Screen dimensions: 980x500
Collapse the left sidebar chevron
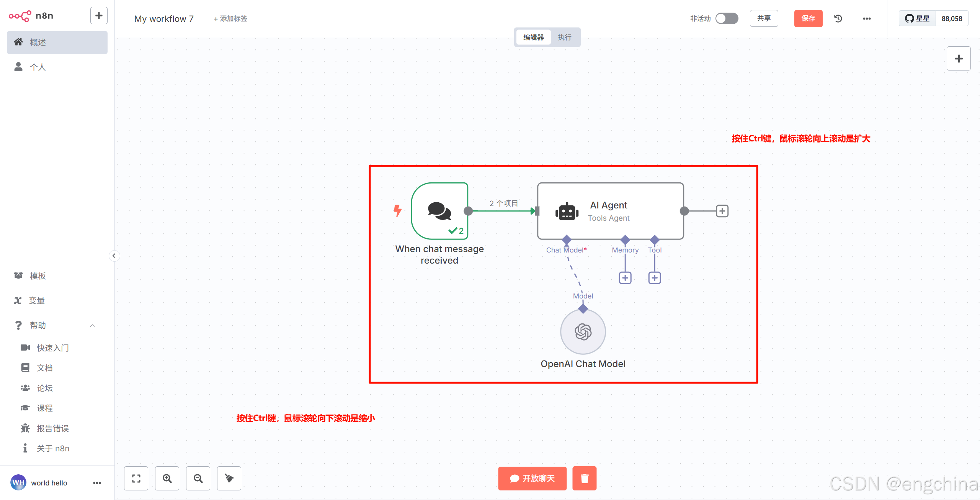pyautogui.click(x=114, y=256)
